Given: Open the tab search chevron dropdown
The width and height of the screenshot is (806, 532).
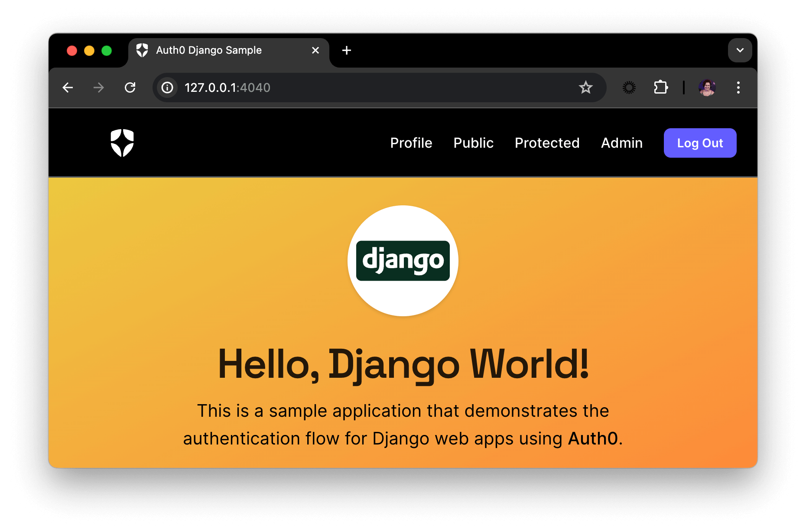Looking at the screenshot, I should pos(740,50).
